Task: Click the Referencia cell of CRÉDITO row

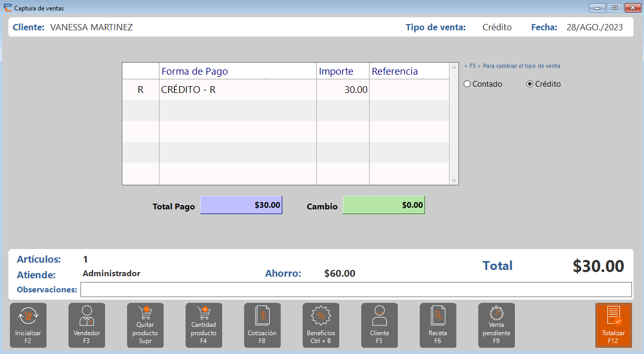Action: (409, 90)
